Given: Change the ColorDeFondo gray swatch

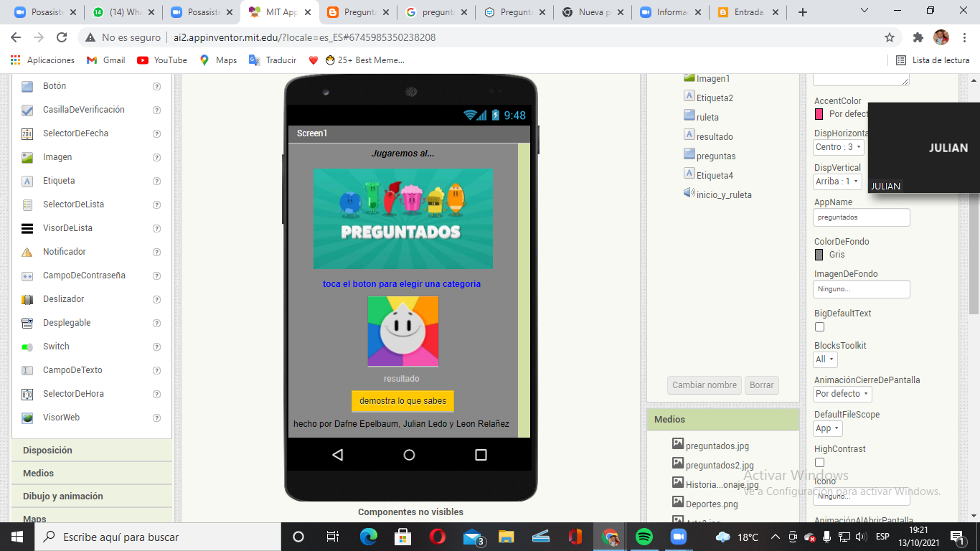Looking at the screenshot, I should tap(819, 255).
